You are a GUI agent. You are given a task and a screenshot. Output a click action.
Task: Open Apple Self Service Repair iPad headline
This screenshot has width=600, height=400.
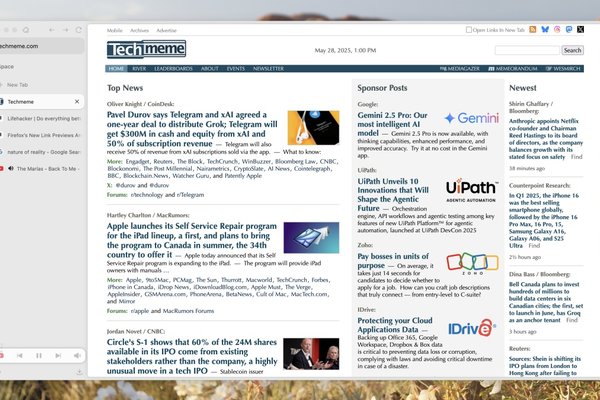(x=191, y=240)
